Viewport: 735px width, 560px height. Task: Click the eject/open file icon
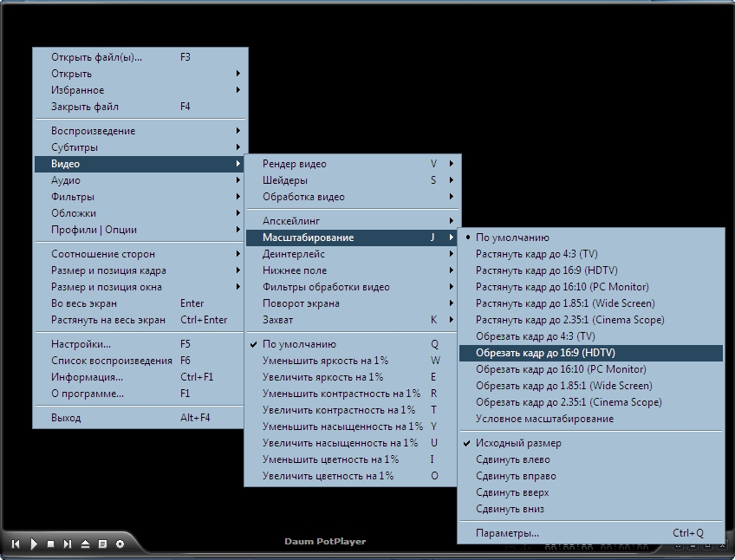click(x=85, y=544)
